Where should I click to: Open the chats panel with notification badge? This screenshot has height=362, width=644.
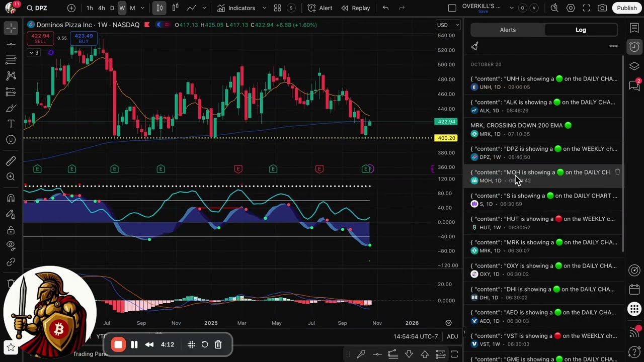point(634,85)
